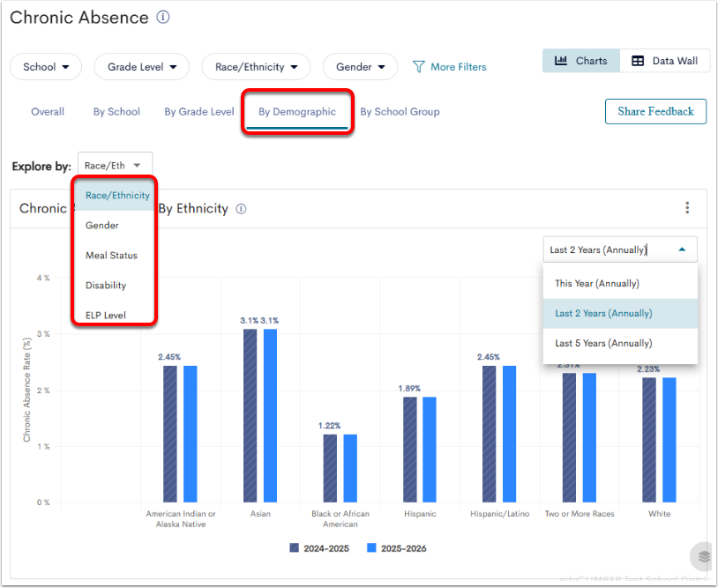Viewport: 718px width, 588px height.
Task: Choose Disability in Explore by list
Action: (115, 285)
